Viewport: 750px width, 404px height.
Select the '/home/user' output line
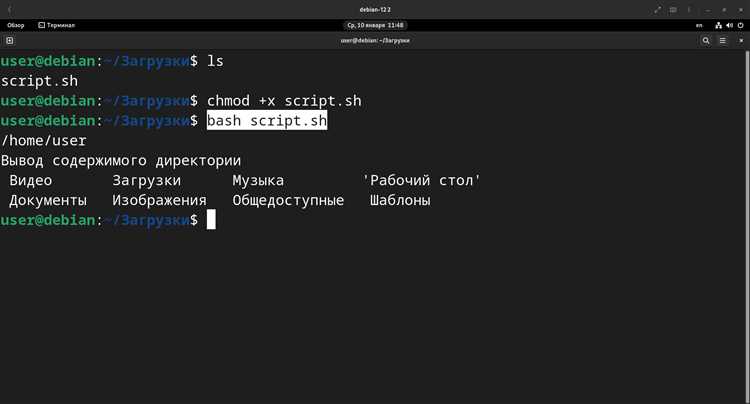coord(44,141)
